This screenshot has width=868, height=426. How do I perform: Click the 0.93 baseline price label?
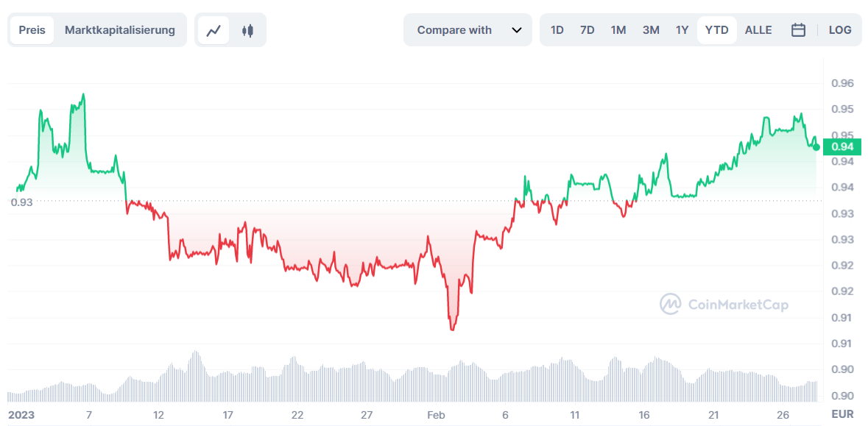[x=22, y=202]
